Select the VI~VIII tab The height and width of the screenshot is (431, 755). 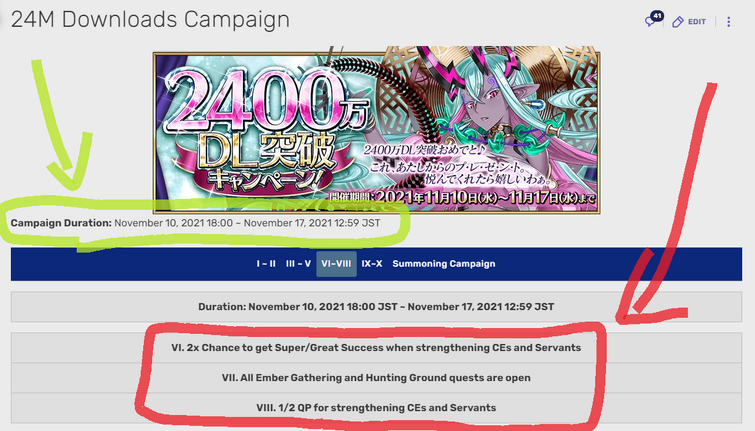pos(336,264)
